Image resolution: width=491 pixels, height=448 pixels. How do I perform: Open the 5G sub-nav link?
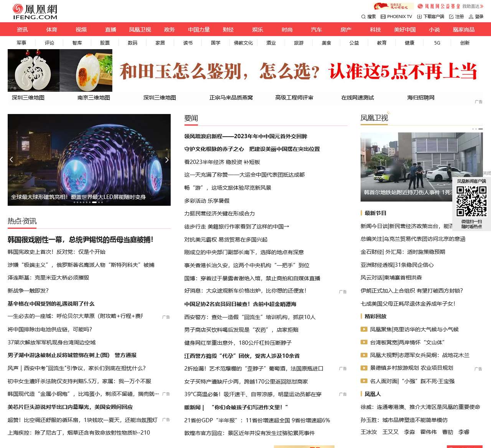click(x=437, y=43)
